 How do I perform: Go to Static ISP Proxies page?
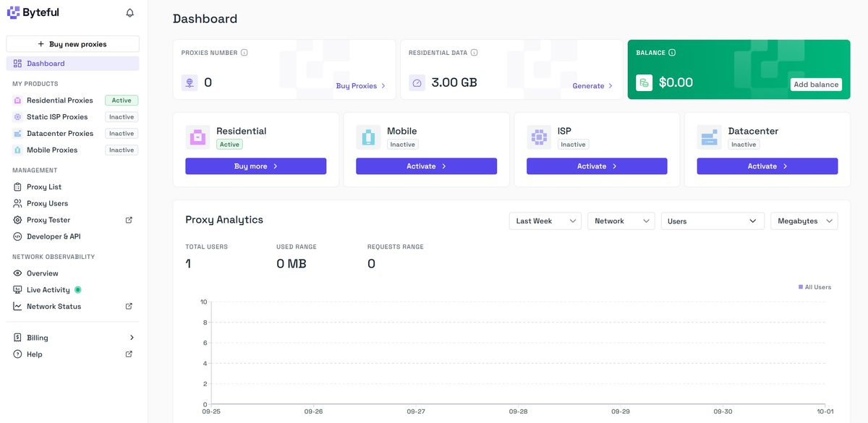[x=57, y=117]
